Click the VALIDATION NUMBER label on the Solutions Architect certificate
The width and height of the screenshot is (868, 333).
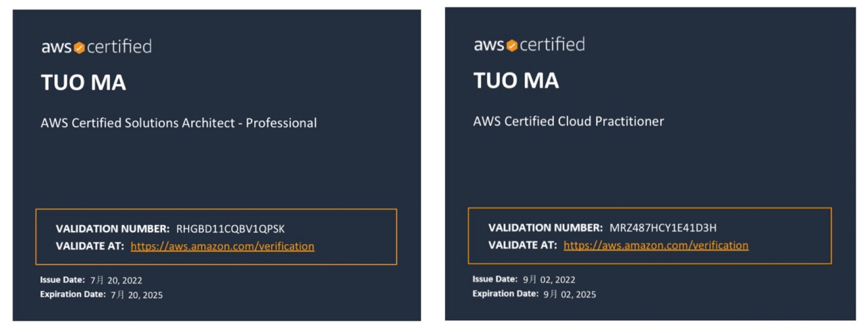[113, 229]
